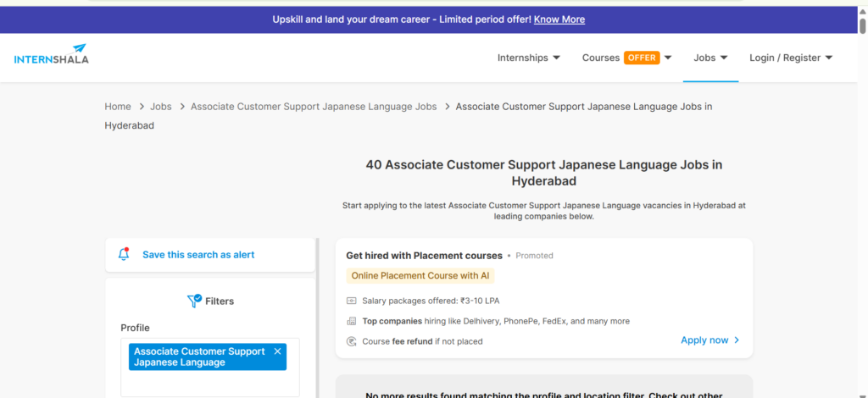Expand the Internships dropdown menu
This screenshot has width=868, height=398.
(529, 58)
